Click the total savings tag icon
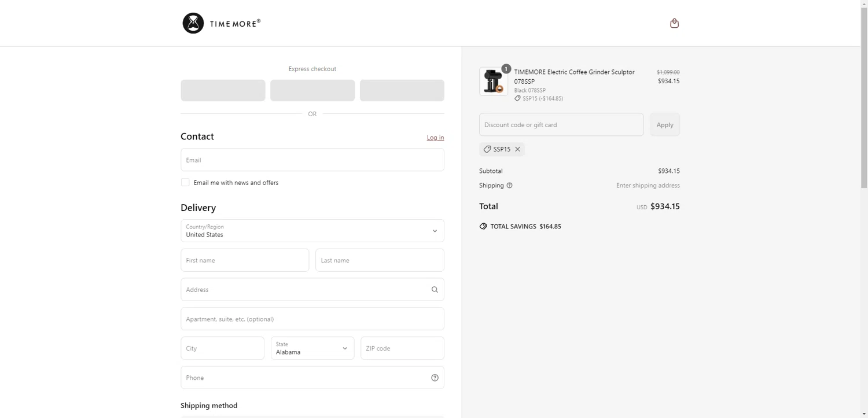The height and width of the screenshot is (418, 868). pos(483,227)
